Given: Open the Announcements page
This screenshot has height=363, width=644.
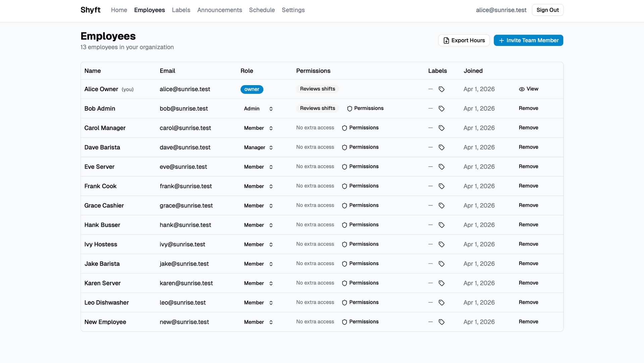Looking at the screenshot, I should click(220, 10).
